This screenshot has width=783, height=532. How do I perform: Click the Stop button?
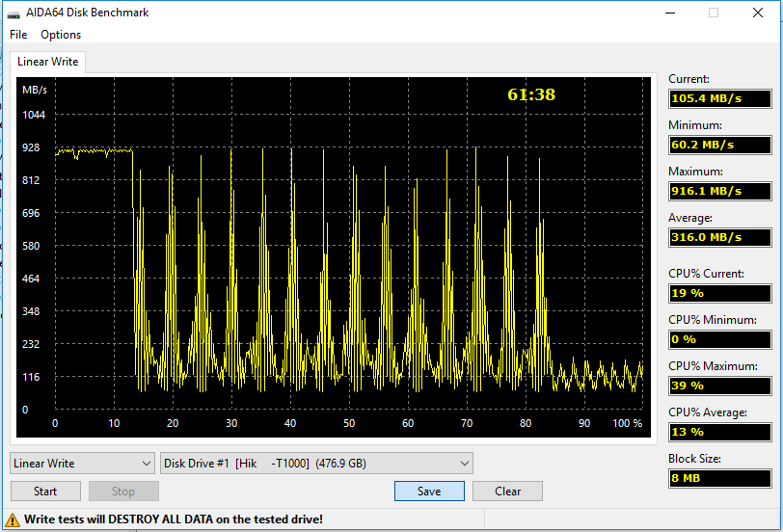pyautogui.click(x=123, y=492)
